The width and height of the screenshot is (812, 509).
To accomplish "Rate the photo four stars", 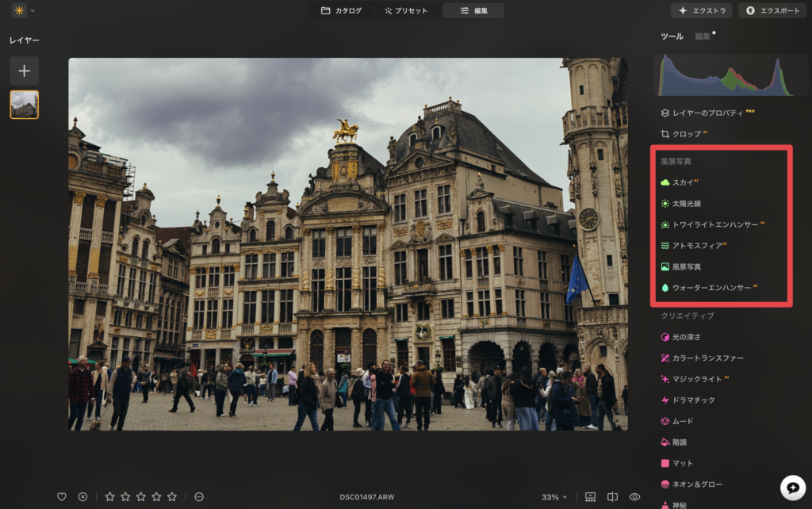I will click(156, 496).
